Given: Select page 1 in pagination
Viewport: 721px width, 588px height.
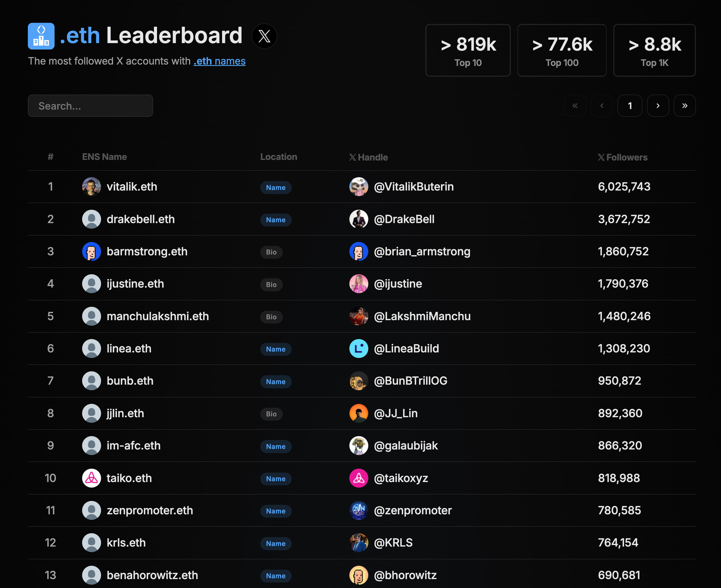Looking at the screenshot, I should (x=630, y=106).
